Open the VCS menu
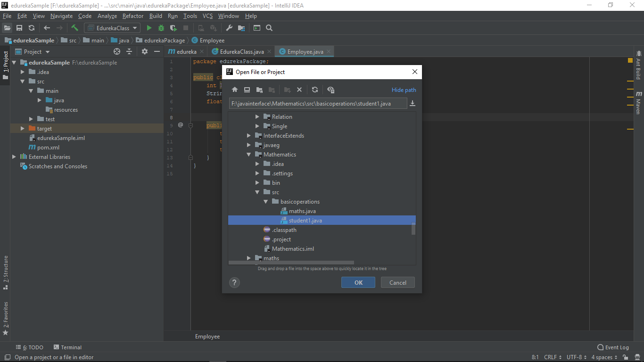This screenshot has width=644, height=362. (x=208, y=16)
